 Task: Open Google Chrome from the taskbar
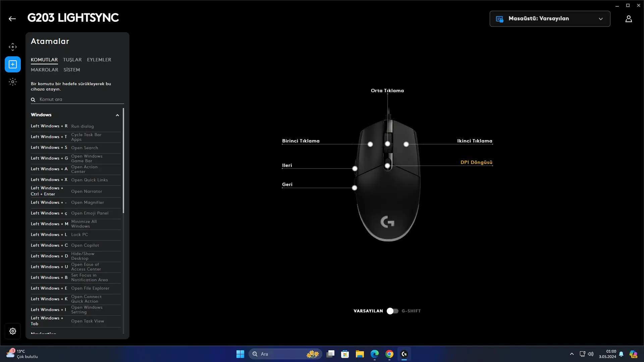[389, 354]
